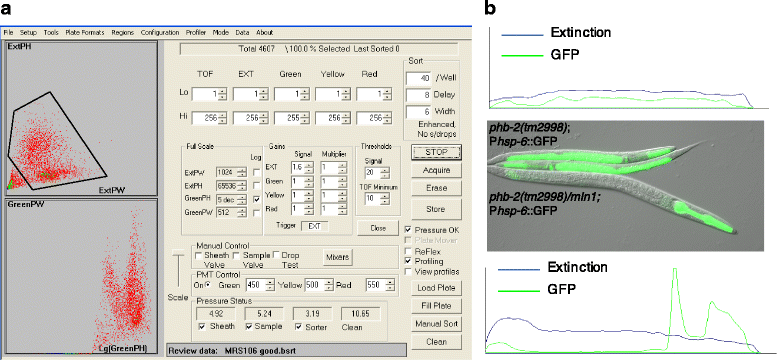Viewport: 777px width, 360px height.
Task: Change the Green PMT value spinner
Action: [x=271, y=285]
